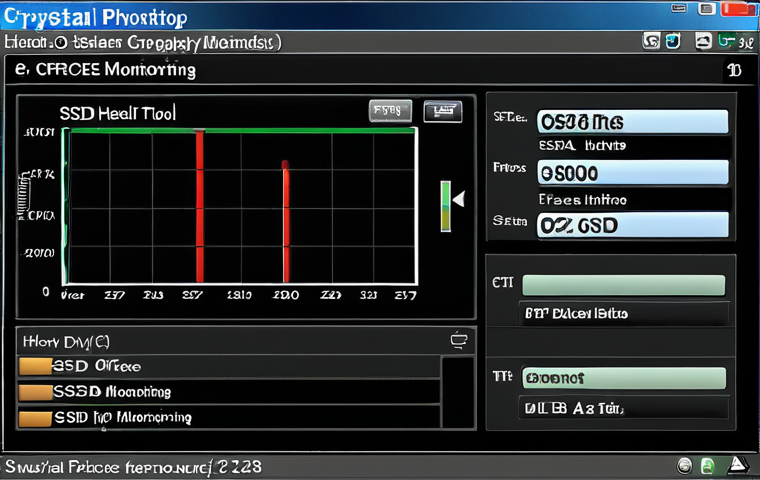The image size is (760, 480).
Task: Click the scrollbar track beside the drive list
Action: click(458, 392)
